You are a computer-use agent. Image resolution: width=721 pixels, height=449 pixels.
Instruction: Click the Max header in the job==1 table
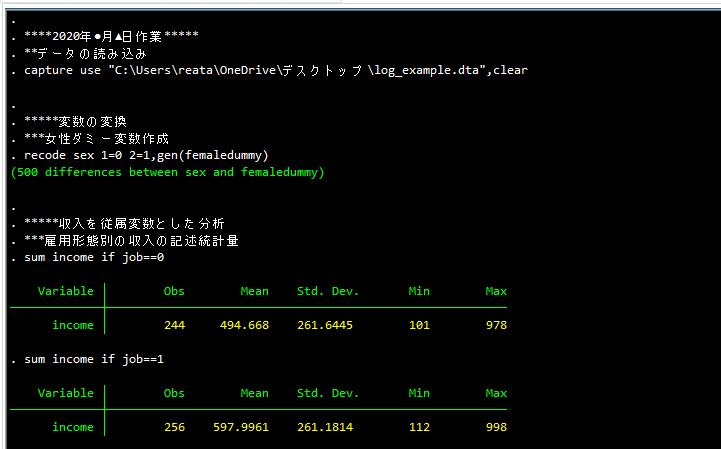(x=496, y=393)
